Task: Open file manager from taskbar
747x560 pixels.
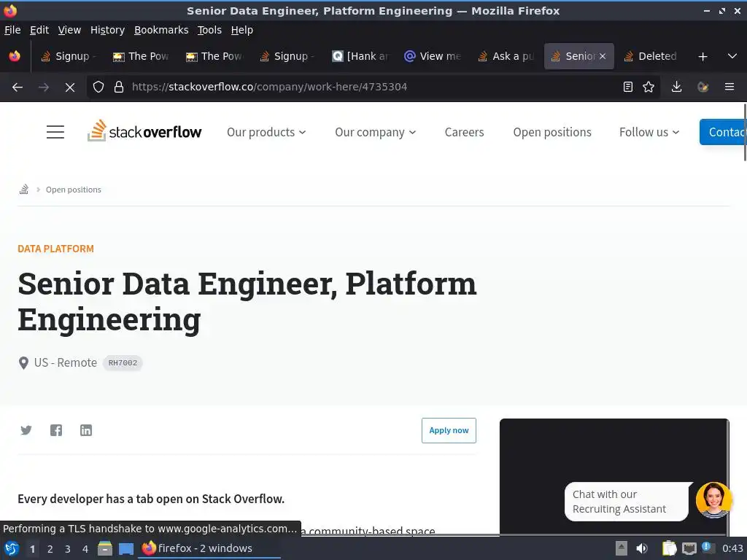Action: coord(105,548)
